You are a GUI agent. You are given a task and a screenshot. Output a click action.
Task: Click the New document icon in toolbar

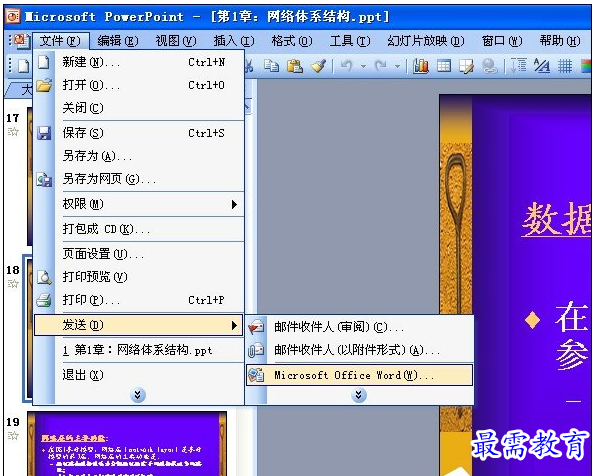[24, 66]
